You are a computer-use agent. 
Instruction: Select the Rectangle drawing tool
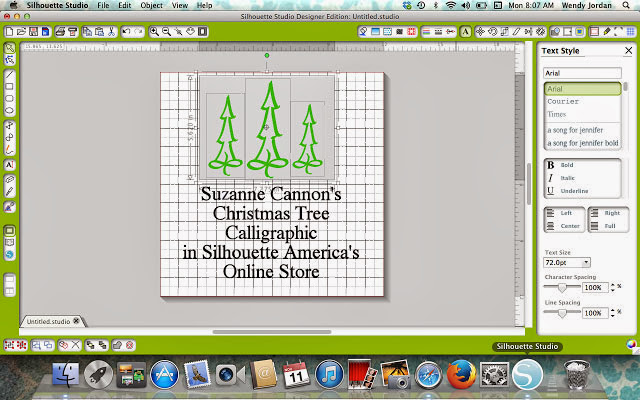click(10, 87)
